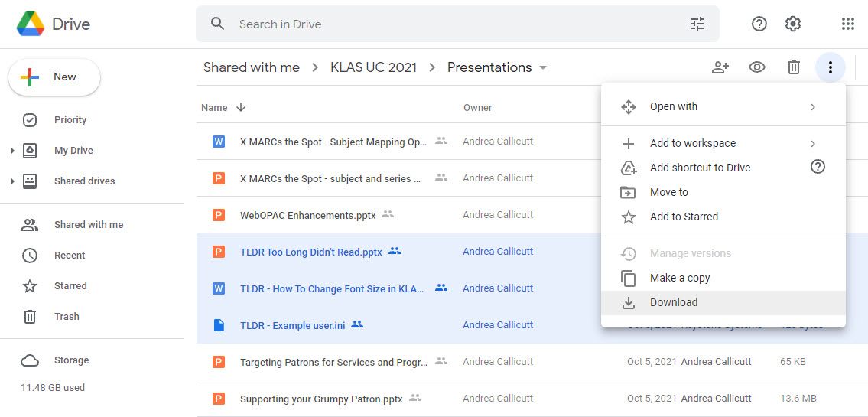Toggle the Preview eye icon

(756, 67)
